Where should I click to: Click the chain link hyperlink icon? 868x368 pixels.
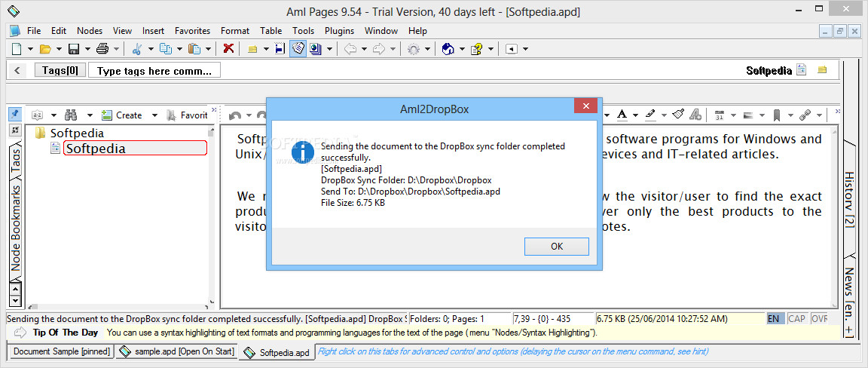[x=805, y=115]
